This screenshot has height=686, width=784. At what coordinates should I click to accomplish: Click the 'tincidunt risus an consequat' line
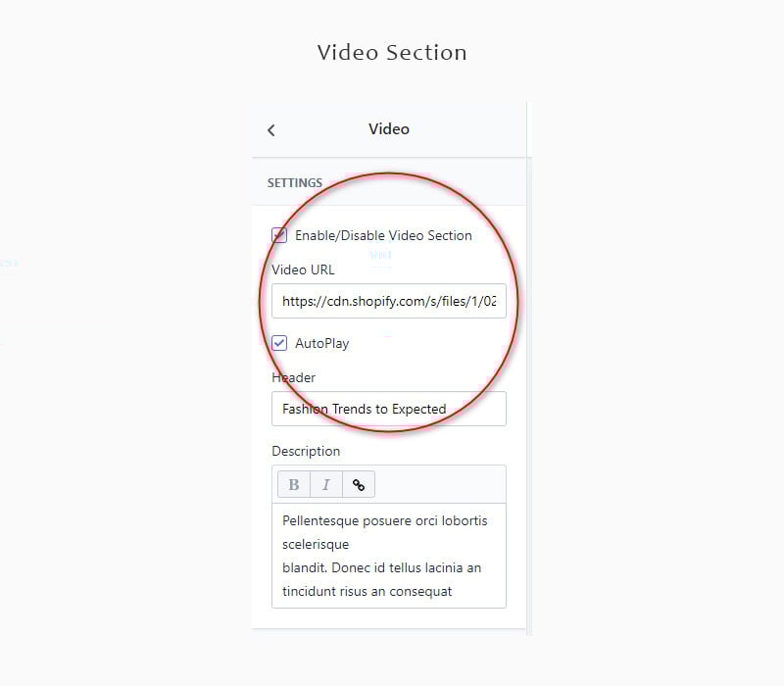coord(367,592)
